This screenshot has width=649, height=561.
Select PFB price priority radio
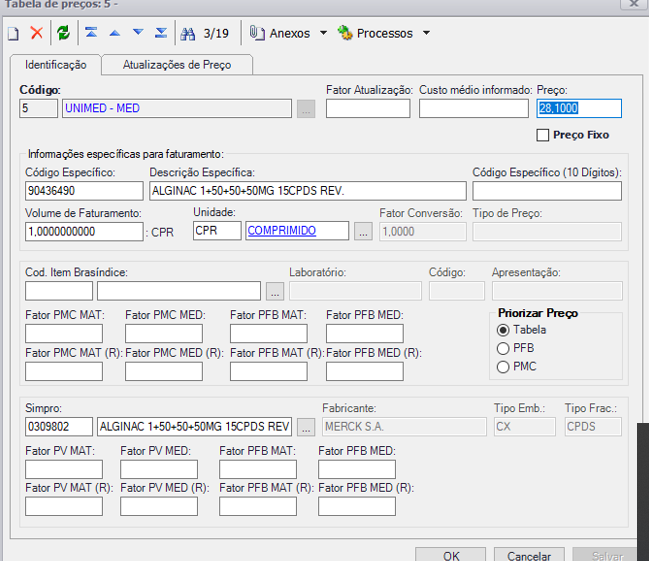pyautogui.click(x=503, y=349)
